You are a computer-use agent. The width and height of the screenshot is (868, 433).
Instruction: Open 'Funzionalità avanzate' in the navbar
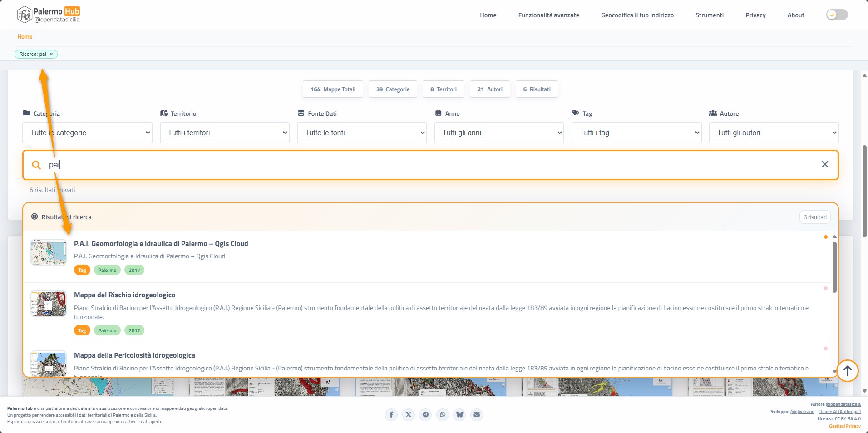click(548, 15)
